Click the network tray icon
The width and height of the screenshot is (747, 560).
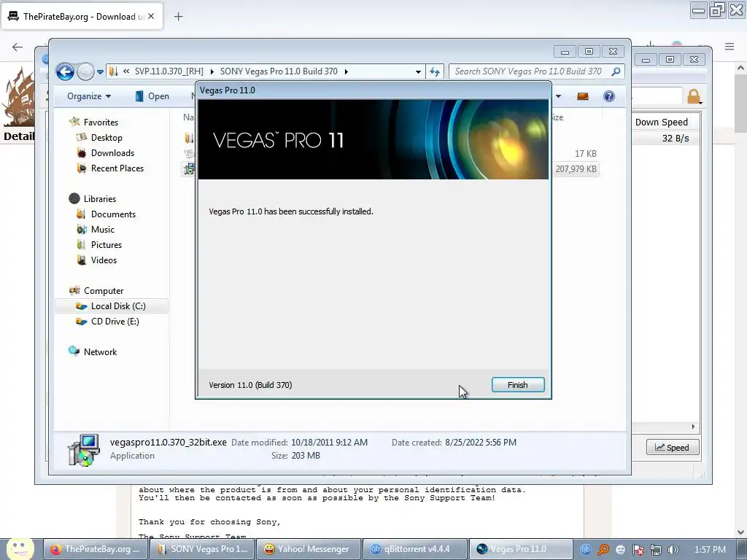(656, 550)
